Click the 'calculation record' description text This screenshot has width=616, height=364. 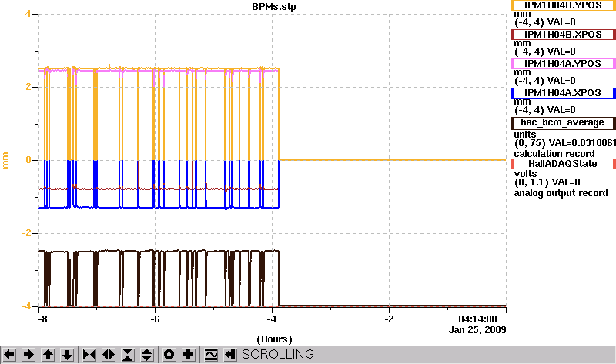(x=554, y=154)
